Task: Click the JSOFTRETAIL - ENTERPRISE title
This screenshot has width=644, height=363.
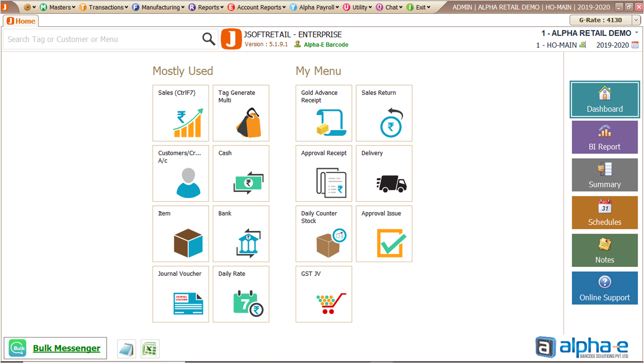Action: coord(293,34)
